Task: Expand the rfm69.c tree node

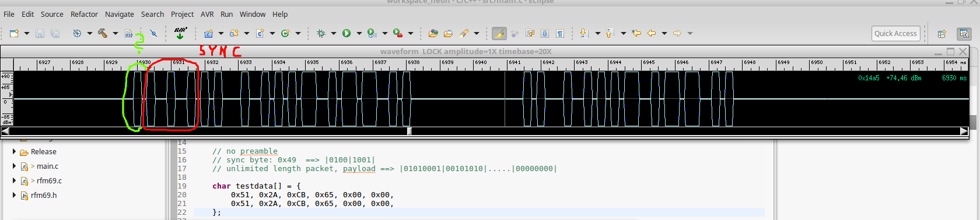Action: pyautogui.click(x=14, y=180)
